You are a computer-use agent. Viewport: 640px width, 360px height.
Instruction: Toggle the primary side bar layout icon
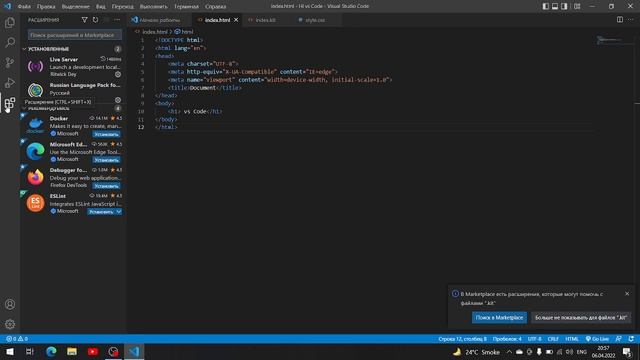coord(546,6)
